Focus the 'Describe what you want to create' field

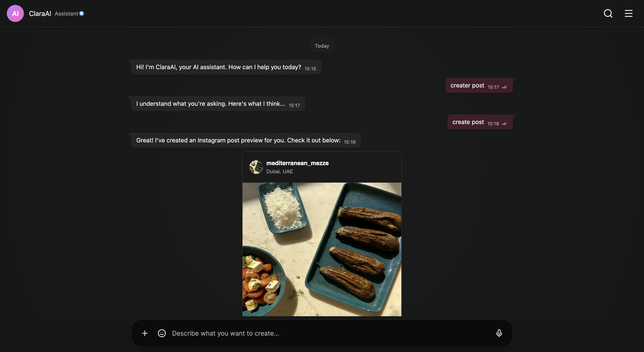pos(325,333)
